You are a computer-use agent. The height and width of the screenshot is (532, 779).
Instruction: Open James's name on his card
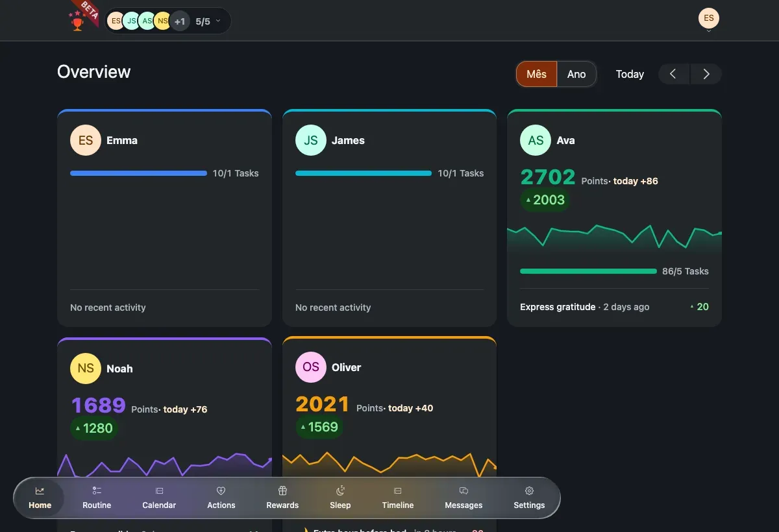(348, 140)
